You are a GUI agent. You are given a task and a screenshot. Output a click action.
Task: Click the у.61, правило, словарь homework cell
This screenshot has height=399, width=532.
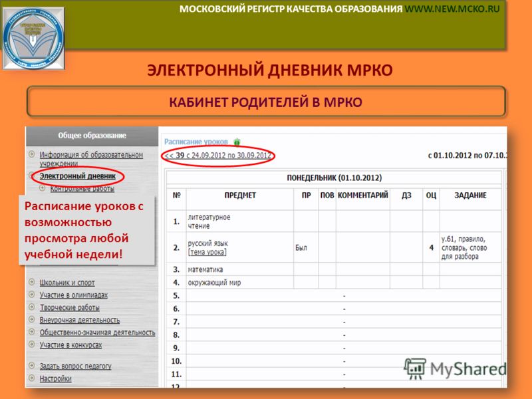471,247
